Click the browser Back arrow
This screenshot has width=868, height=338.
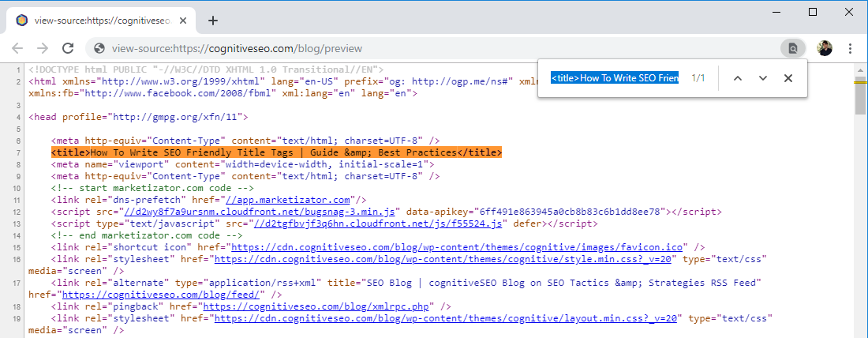[17, 48]
